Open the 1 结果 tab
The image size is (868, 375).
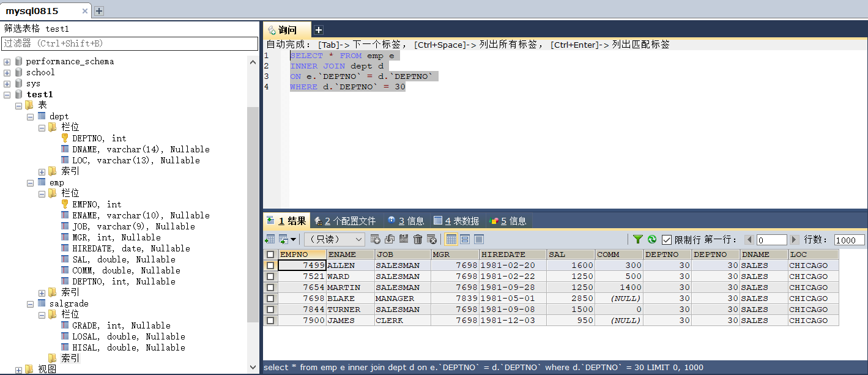pos(286,221)
